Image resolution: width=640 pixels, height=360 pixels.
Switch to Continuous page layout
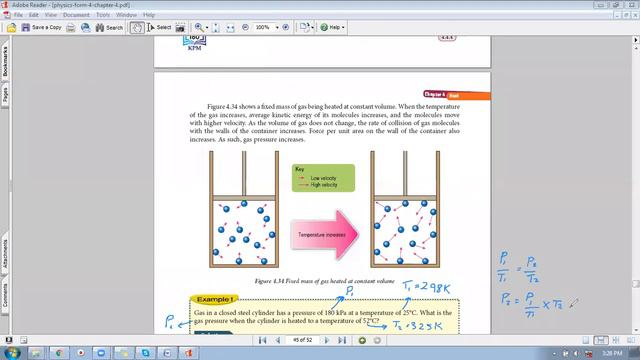pyautogui.click(x=600, y=340)
